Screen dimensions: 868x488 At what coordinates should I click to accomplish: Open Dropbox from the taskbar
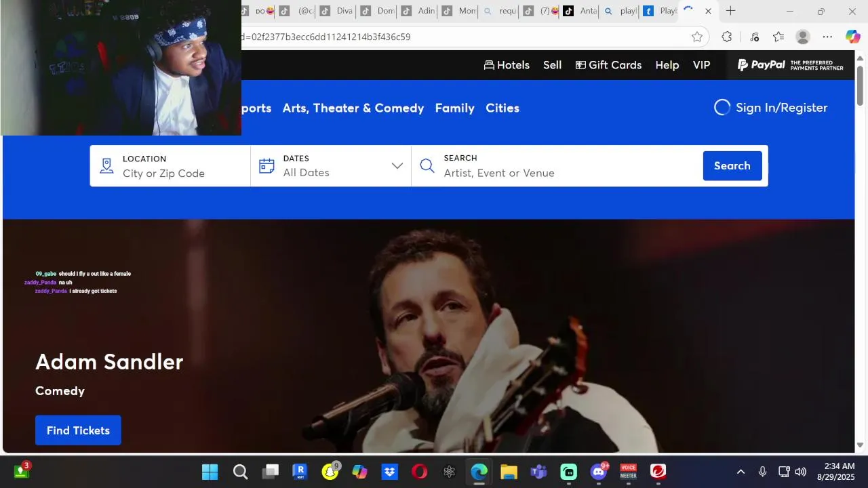click(x=389, y=471)
